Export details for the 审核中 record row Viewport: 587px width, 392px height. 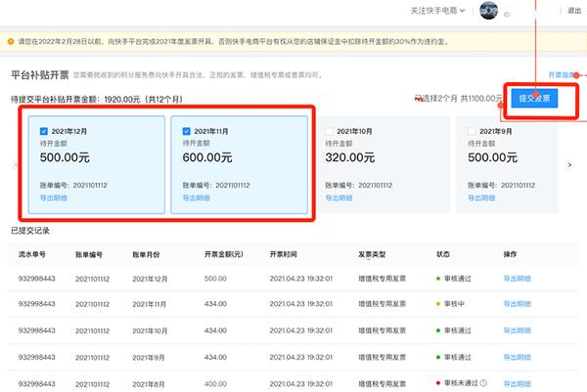pyautogui.click(x=519, y=305)
